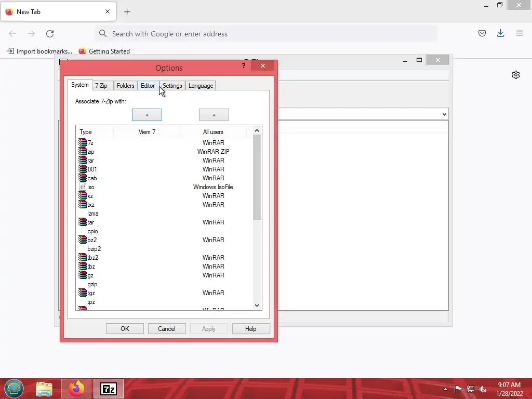Click New Tab page settings gear

[x=516, y=75]
